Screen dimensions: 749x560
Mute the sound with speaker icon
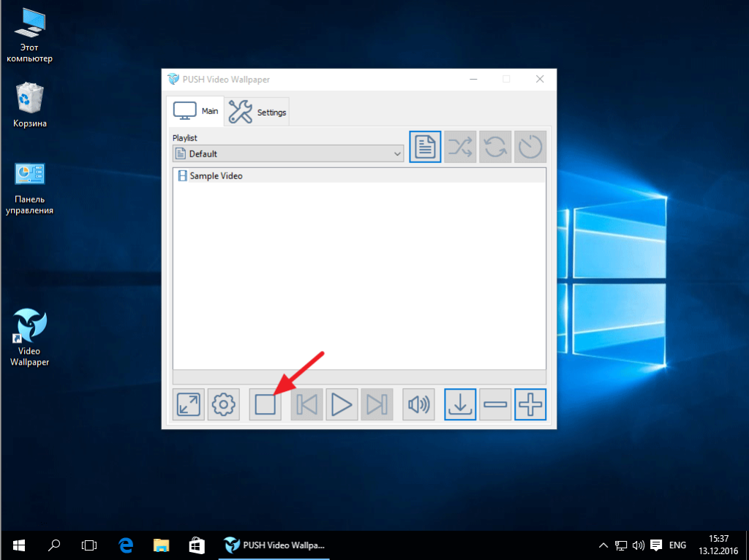click(418, 404)
